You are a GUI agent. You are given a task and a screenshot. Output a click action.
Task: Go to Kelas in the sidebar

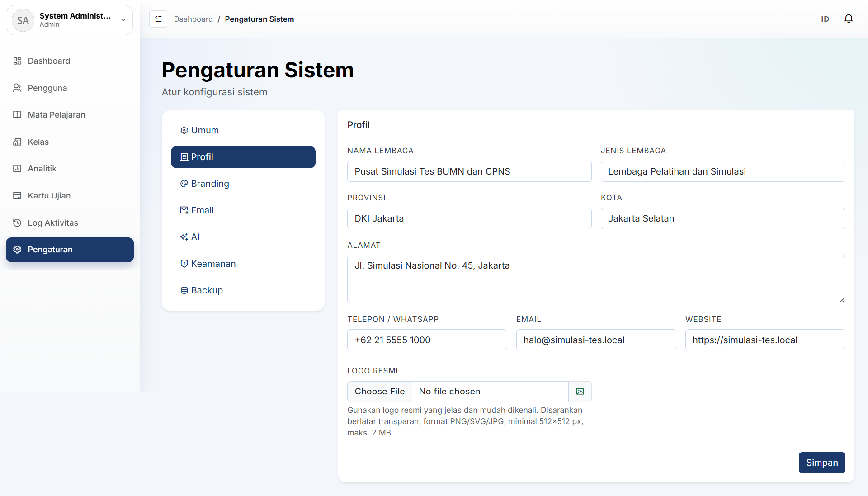pyautogui.click(x=70, y=142)
